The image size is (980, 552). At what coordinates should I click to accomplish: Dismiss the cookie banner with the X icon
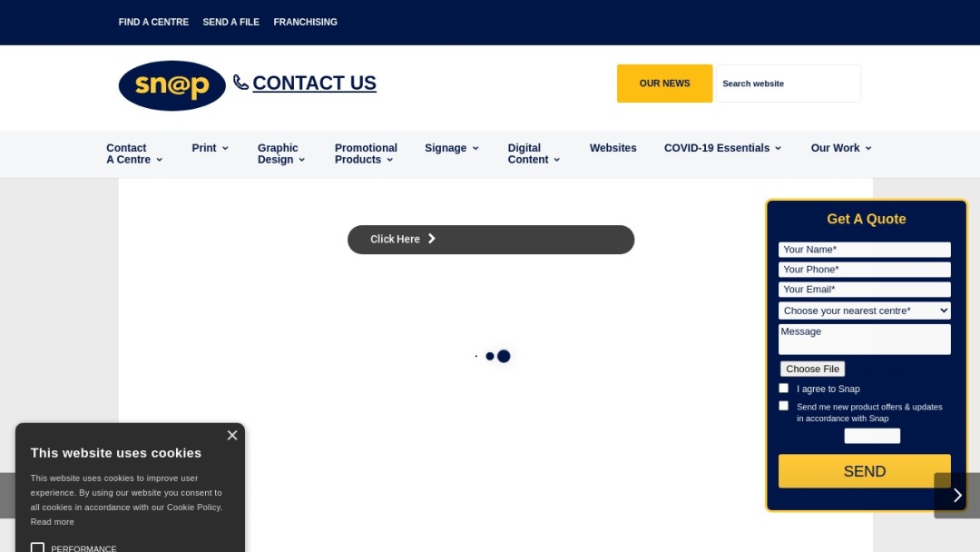[232, 435]
